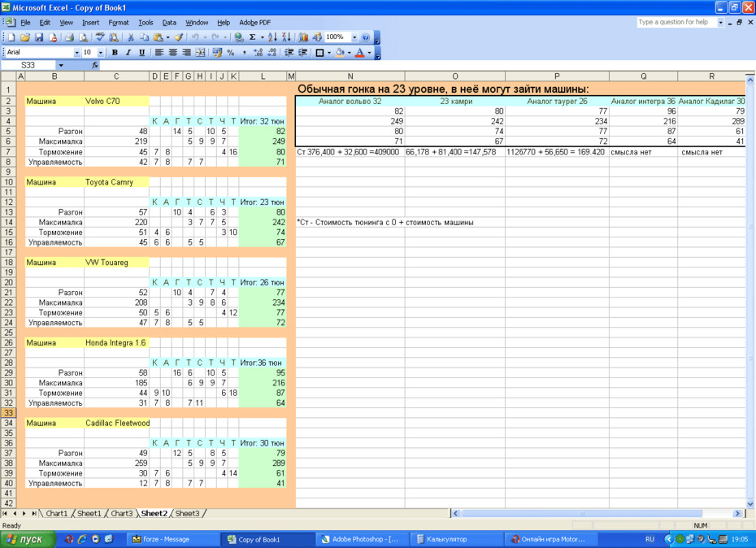Toggle underline formatting

141,53
